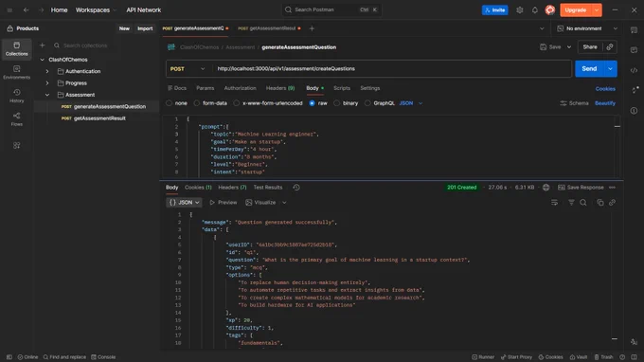Click the Share button

click(590, 46)
